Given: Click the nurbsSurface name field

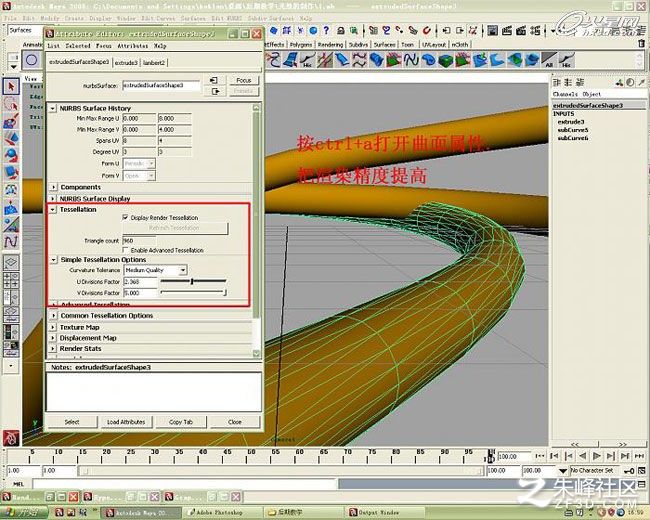Looking at the screenshot, I should coord(161,85).
